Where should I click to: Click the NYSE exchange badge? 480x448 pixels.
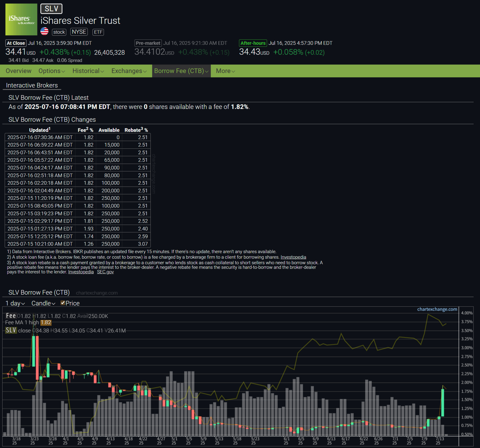tap(79, 32)
